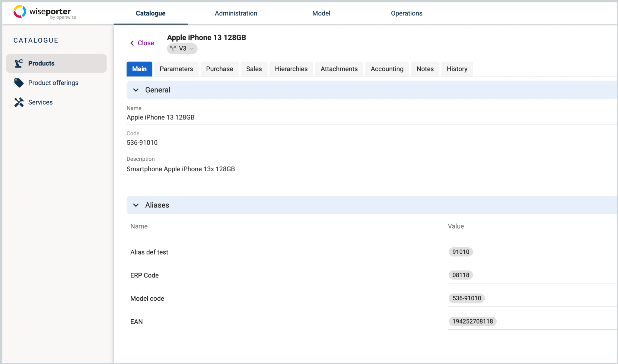Click the version branch icon beside V3
Screen dimensions: 618x364
point(173,49)
